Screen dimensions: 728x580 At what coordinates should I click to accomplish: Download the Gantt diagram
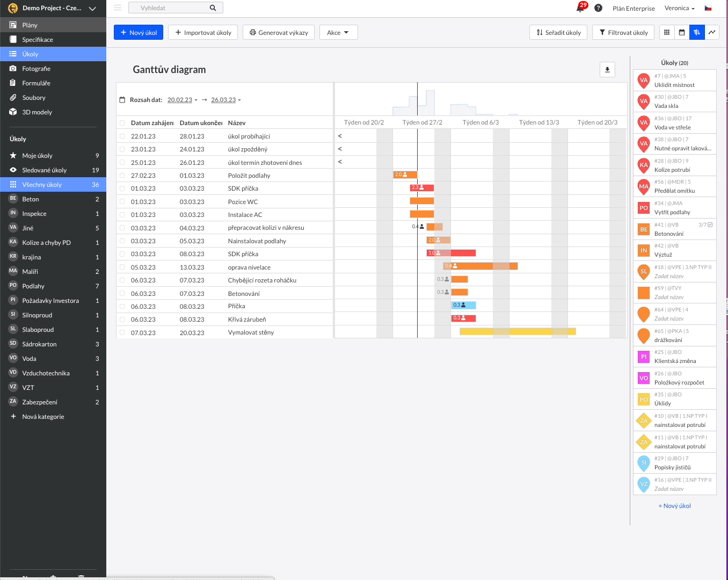tap(607, 70)
